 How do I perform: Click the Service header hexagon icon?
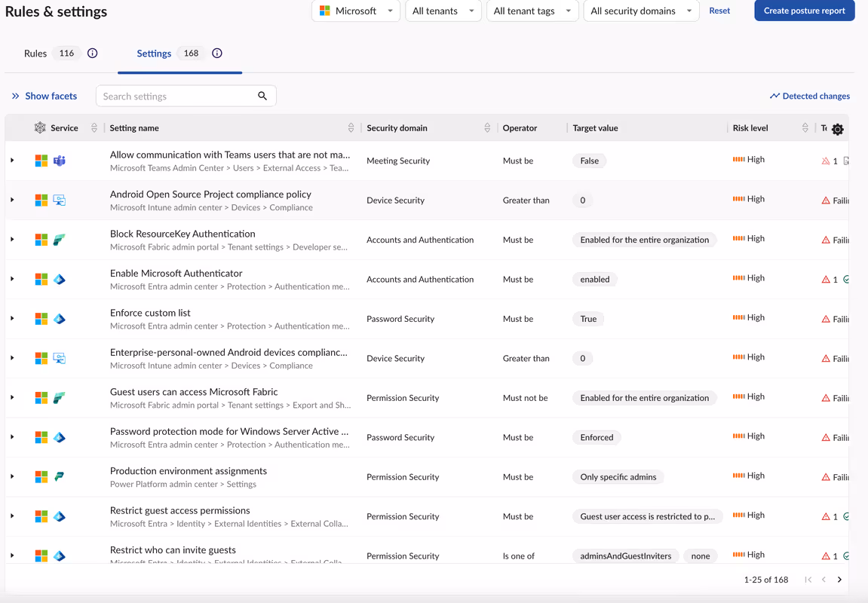coord(40,128)
